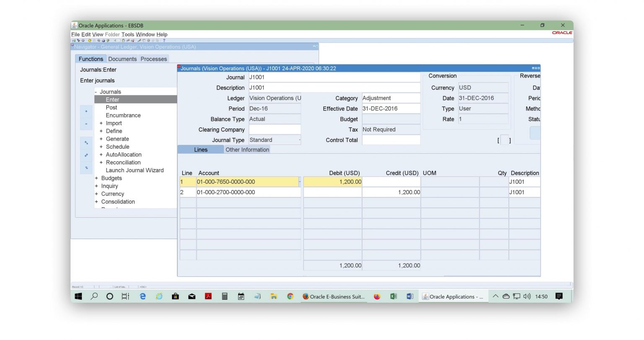
Task: Select line 2 credit amount cell
Action: click(x=391, y=192)
